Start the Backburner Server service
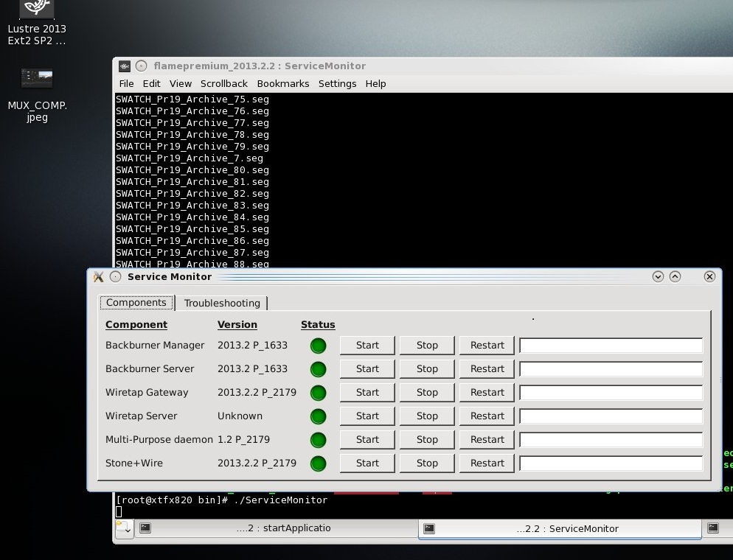The width and height of the screenshot is (733, 560). pos(367,369)
